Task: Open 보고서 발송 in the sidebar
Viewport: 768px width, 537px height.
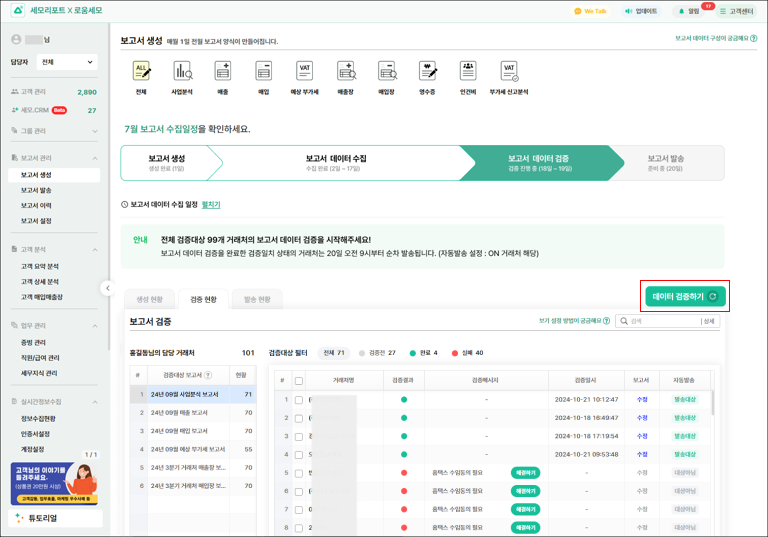Action: [x=36, y=190]
